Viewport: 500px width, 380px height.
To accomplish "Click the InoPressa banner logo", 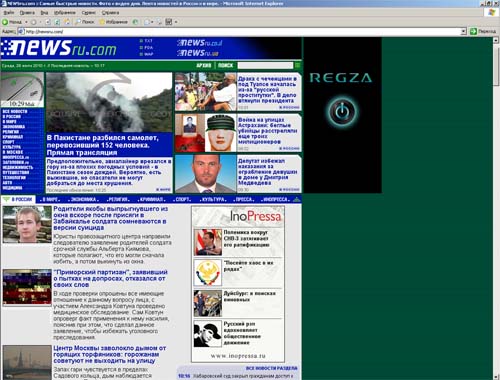I will (x=256, y=216).
